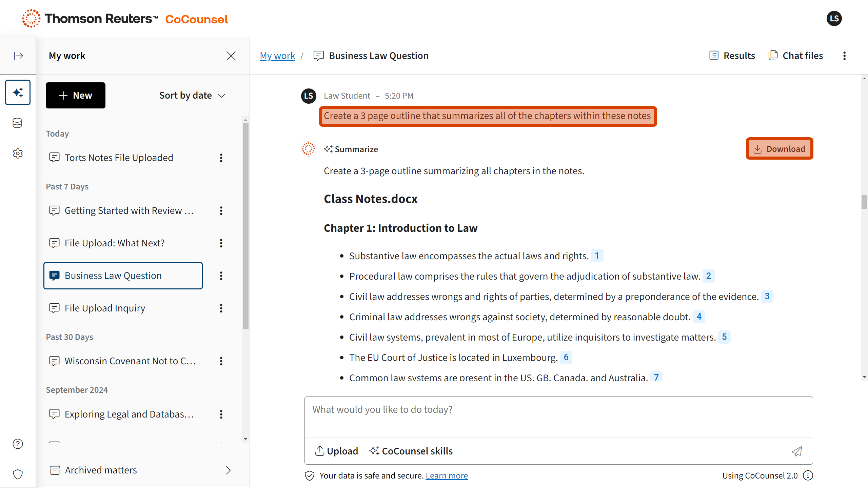The height and width of the screenshot is (488, 868).
Task: Select the File Upload Inquiry chat
Action: coord(105,308)
